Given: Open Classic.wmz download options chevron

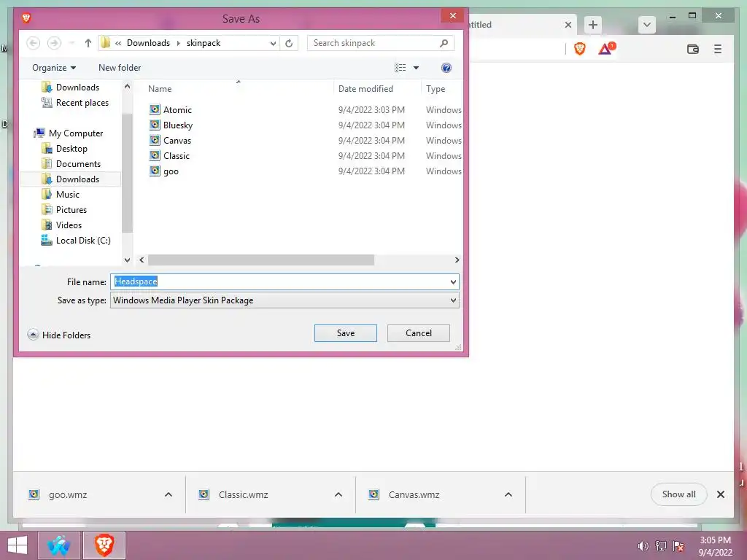Looking at the screenshot, I should 338,494.
